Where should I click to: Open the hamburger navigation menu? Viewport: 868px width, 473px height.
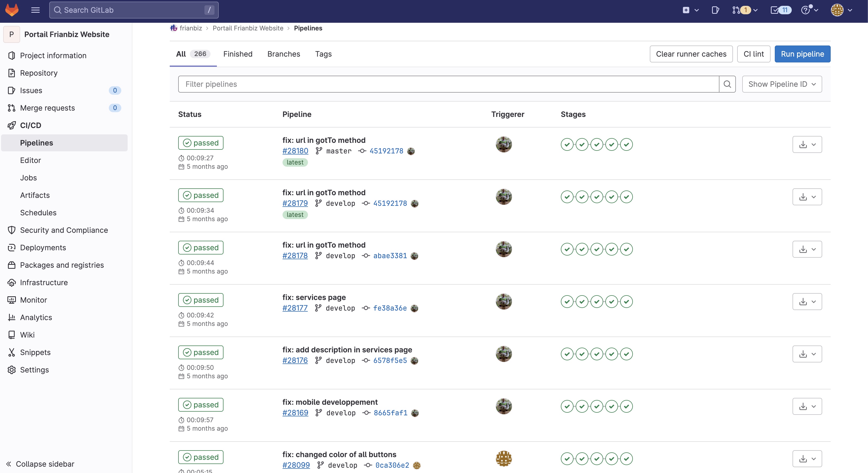click(35, 10)
